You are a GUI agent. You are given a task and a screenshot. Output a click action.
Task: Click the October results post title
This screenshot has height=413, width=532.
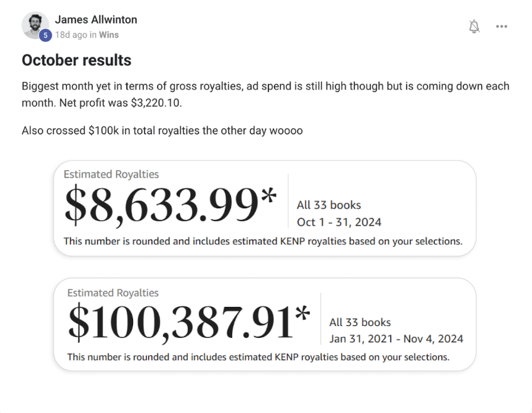[76, 60]
